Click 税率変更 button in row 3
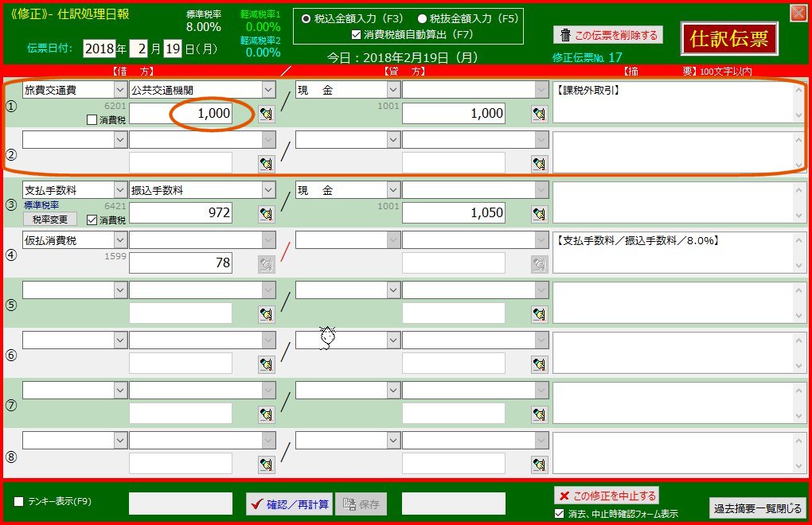 click(49, 220)
